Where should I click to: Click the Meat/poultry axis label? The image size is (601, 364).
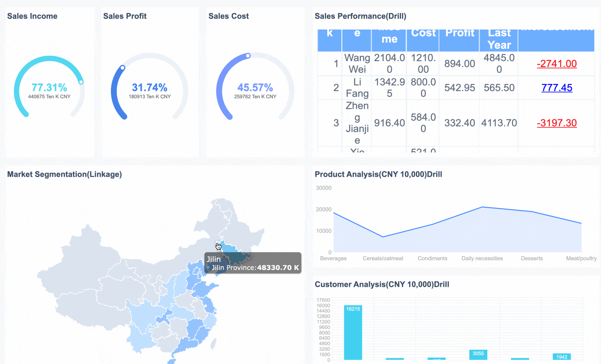pos(581,258)
